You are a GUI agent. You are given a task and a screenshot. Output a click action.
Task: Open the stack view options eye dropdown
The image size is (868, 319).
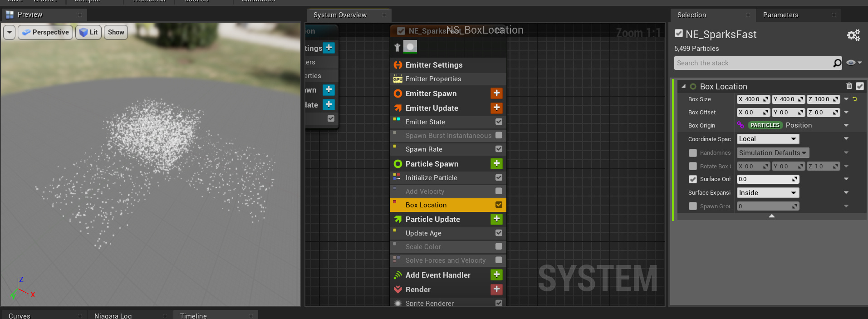pos(854,63)
